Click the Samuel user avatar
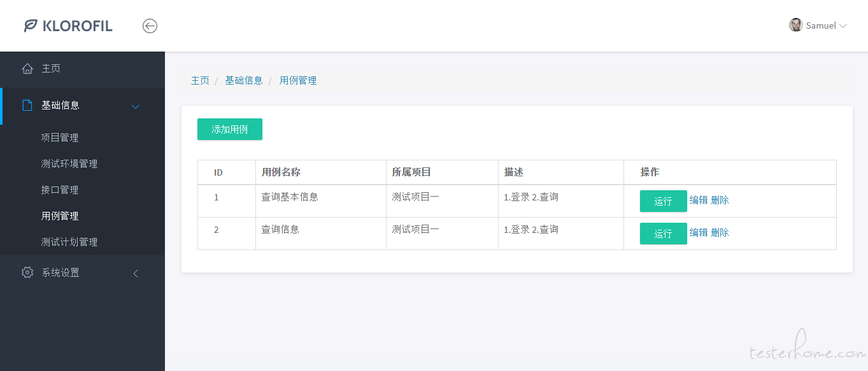Viewport: 868px width, 371px height. (795, 25)
